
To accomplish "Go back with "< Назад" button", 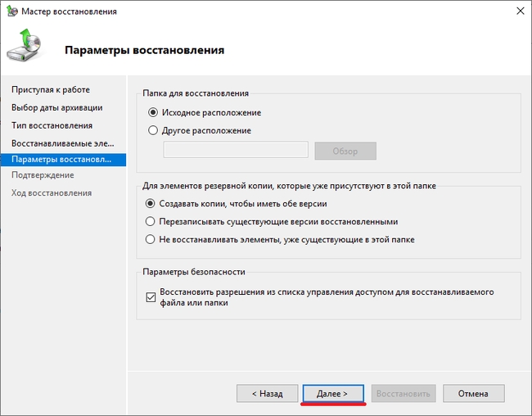I will (268, 393).
